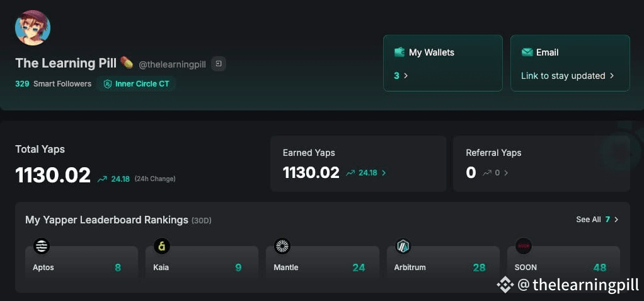Click the logout icon beside @thelearningpill
Viewport: 644px width, 301px height.
tap(219, 64)
